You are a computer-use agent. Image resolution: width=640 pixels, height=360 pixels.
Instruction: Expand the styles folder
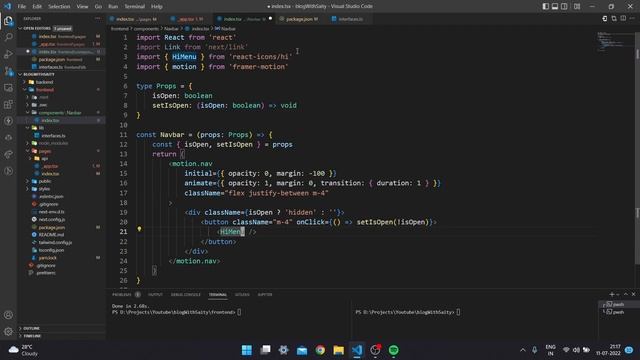pyautogui.click(x=44, y=189)
